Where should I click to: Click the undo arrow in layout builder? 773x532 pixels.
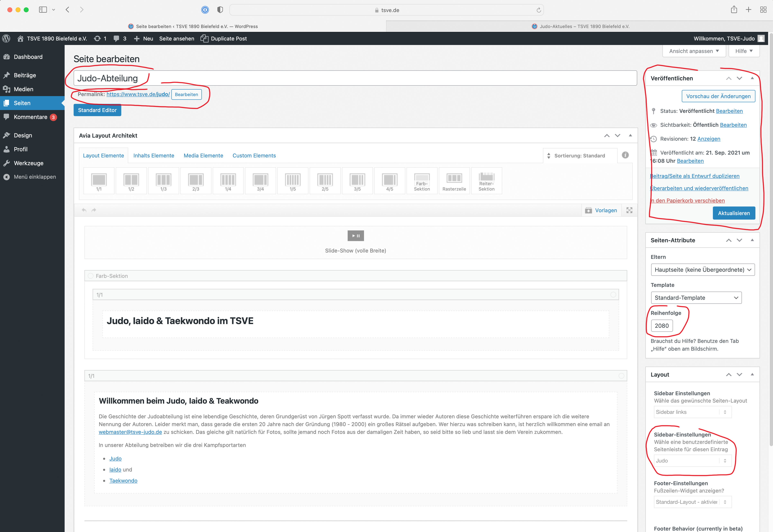[x=84, y=210]
